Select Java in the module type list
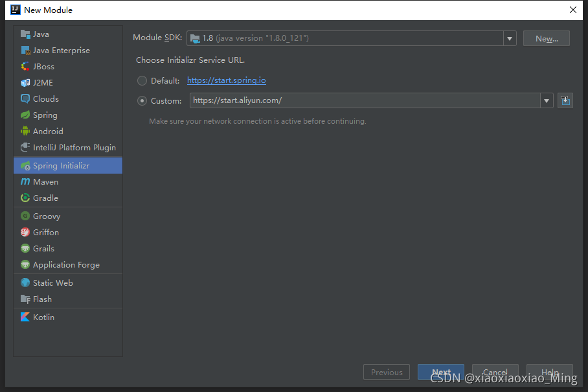The image size is (588, 392). pyautogui.click(x=68, y=34)
